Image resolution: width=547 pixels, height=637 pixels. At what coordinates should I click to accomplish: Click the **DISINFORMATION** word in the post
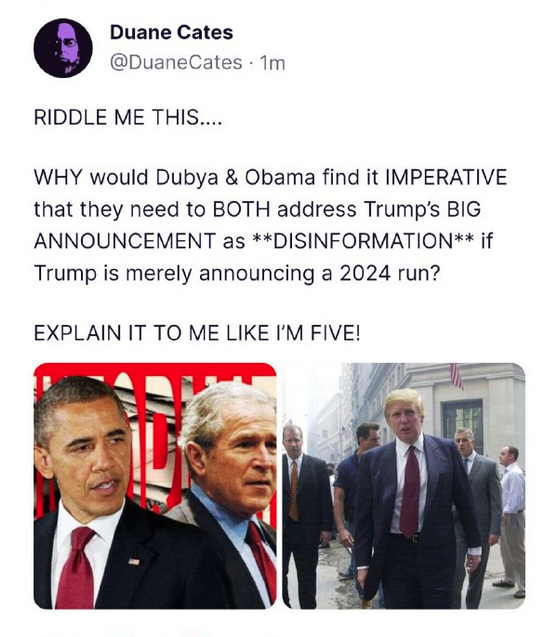(363, 240)
